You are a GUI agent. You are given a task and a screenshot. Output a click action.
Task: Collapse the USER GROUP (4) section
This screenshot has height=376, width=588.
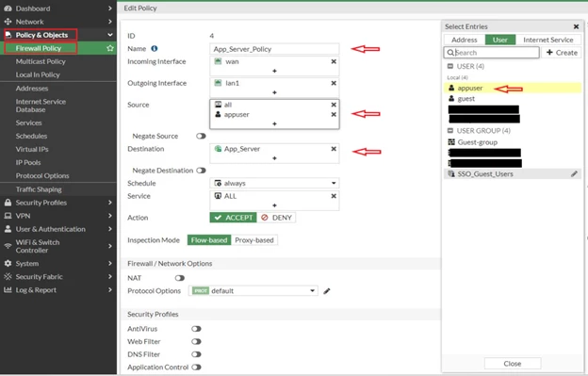click(x=450, y=131)
